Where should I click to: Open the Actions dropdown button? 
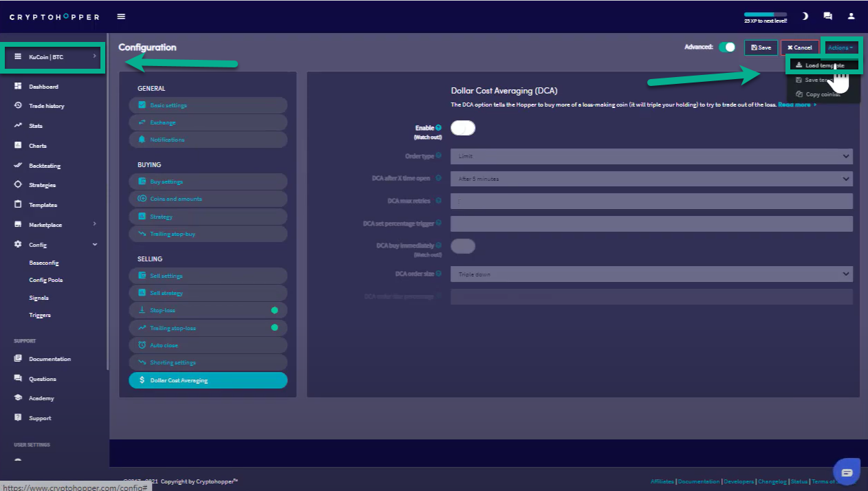pyautogui.click(x=840, y=47)
